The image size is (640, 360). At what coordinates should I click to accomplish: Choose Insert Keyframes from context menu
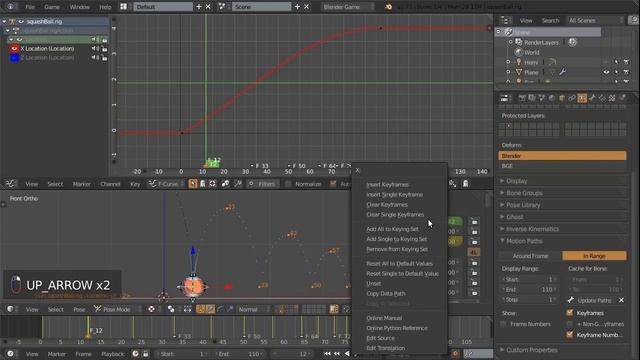387,184
